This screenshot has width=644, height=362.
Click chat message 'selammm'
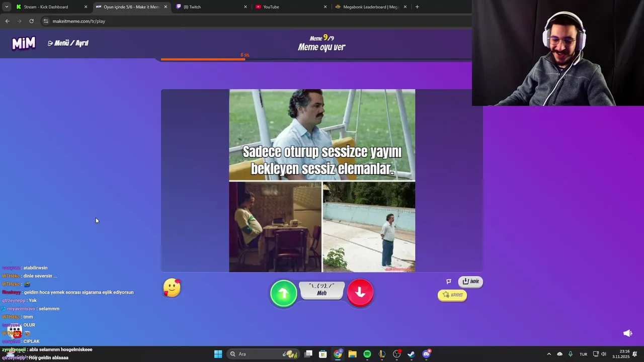click(x=49, y=309)
